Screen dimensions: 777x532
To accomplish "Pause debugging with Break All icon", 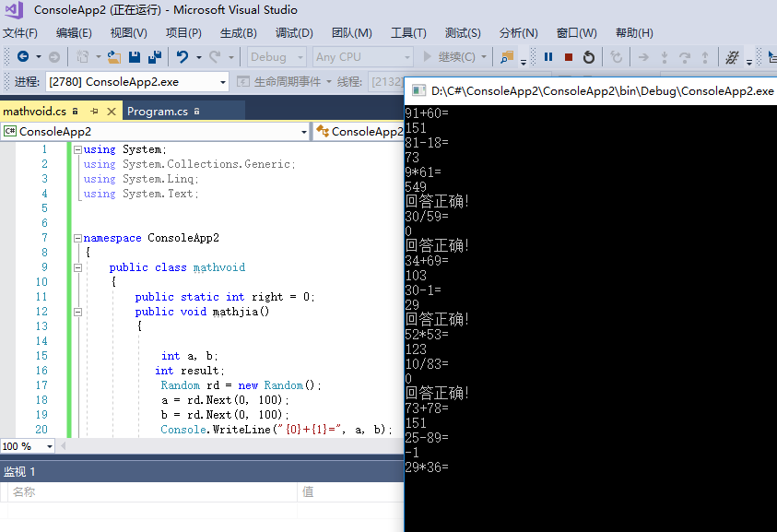I will tap(548, 57).
